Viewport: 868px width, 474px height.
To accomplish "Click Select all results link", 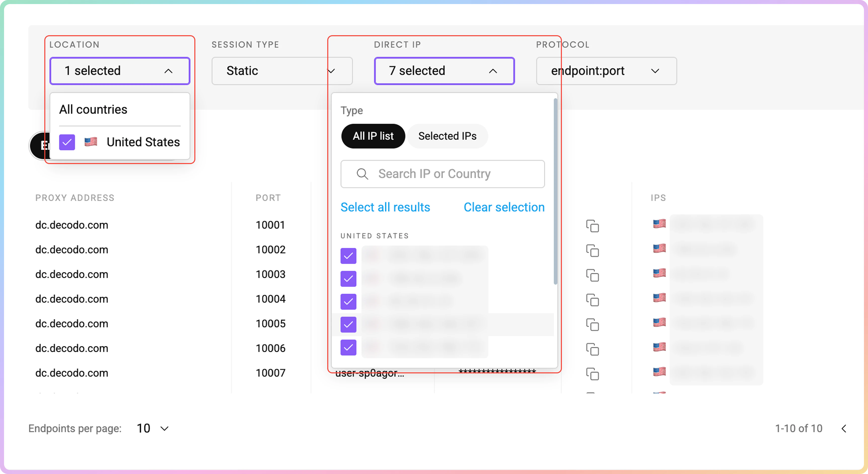I will 385,207.
